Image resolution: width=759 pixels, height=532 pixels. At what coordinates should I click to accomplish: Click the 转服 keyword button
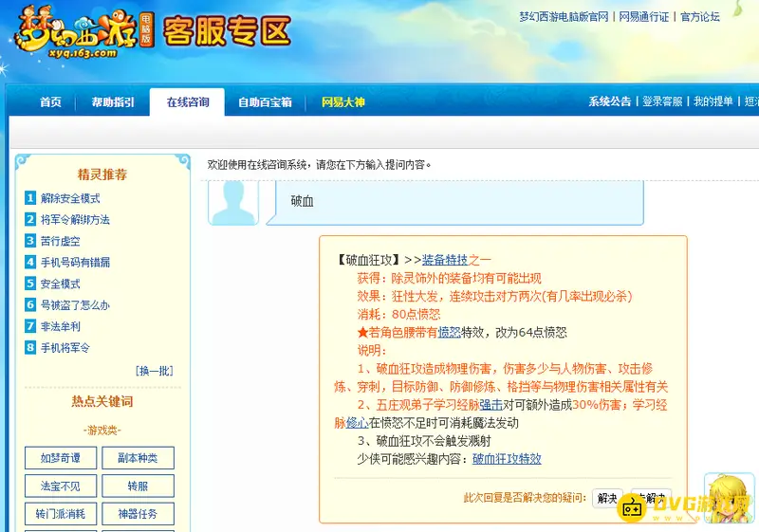[x=138, y=486]
